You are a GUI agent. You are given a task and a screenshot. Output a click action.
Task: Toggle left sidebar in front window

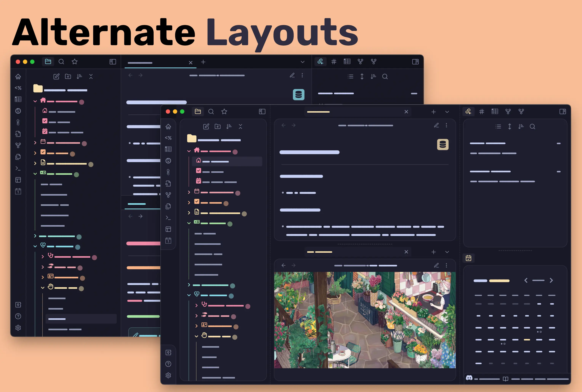[262, 112]
